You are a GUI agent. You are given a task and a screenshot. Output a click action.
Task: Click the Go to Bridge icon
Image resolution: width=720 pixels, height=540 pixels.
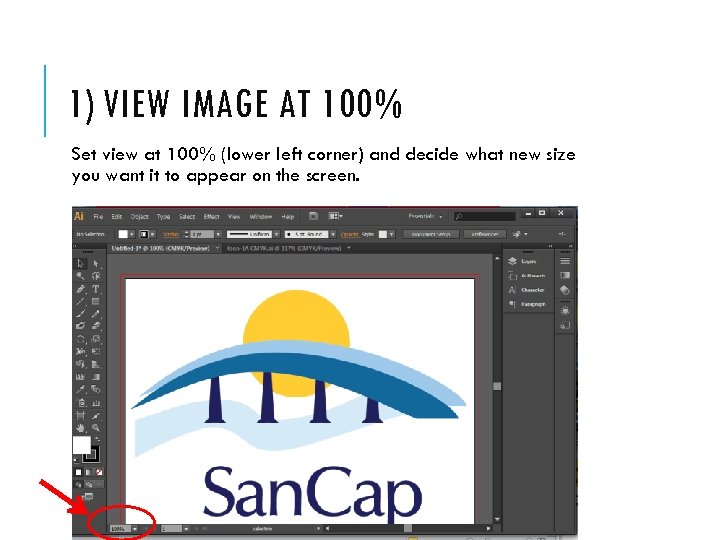pos(313,216)
